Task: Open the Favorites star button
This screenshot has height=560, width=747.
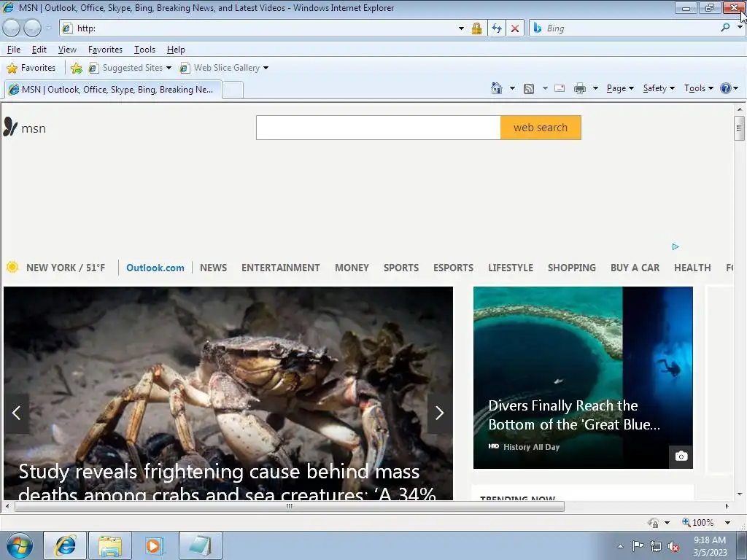Action: [31, 68]
